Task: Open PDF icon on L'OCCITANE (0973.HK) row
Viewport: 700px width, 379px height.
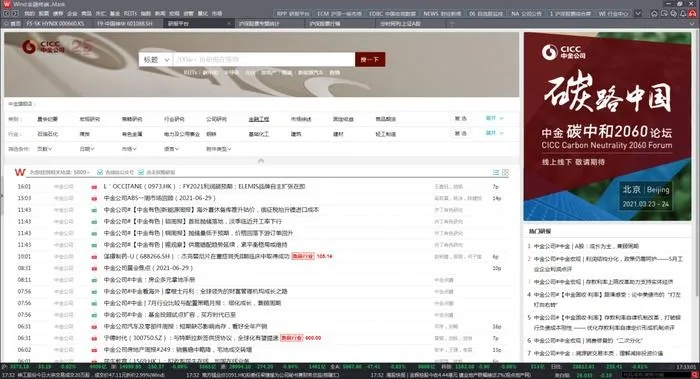Action: coord(94,187)
